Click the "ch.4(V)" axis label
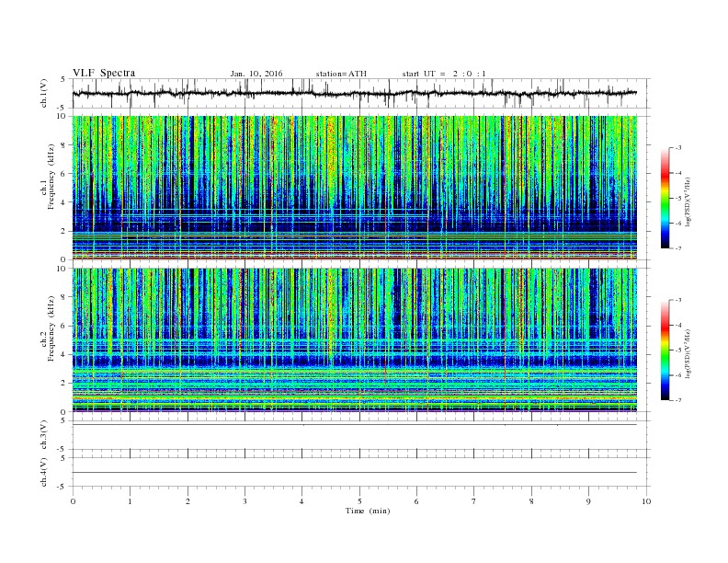 [44, 472]
